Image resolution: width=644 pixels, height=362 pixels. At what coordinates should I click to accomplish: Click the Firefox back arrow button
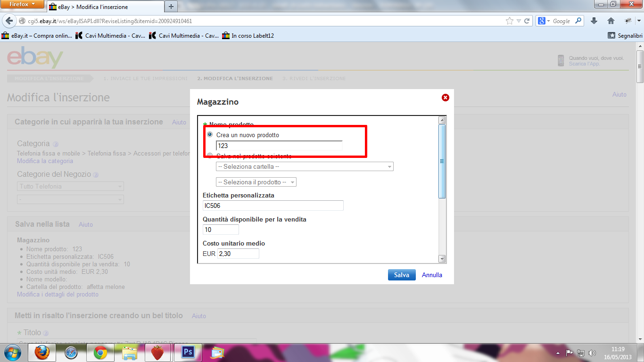9,21
